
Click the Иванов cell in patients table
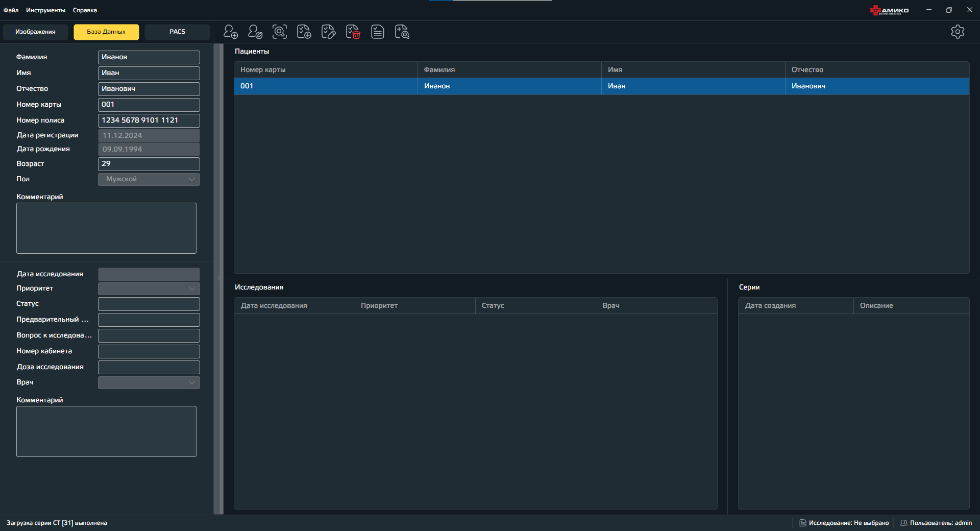pyautogui.click(x=509, y=86)
